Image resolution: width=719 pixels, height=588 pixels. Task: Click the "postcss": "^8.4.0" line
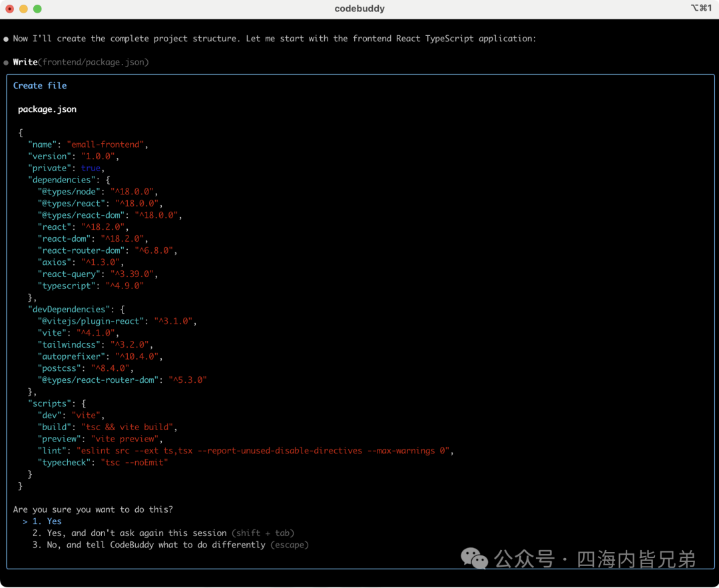[86, 369]
